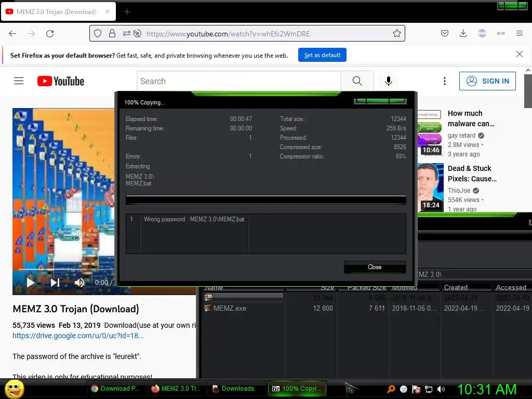This screenshot has width=532, height=399.
Task: Go forward using browser forward arrow
Action: pyautogui.click(x=31, y=34)
